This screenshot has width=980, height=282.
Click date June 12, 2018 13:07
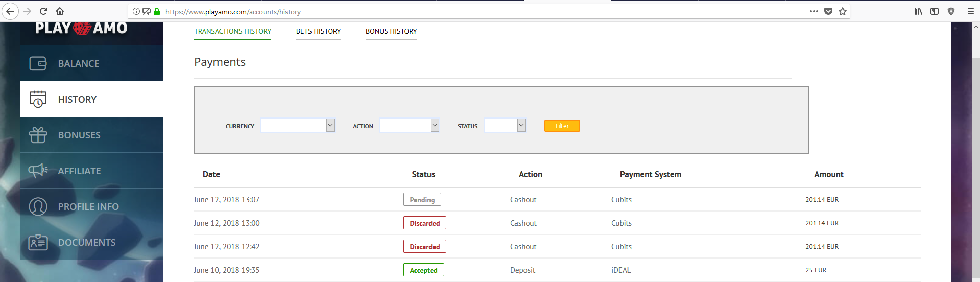pyautogui.click(x=227, y=200)
